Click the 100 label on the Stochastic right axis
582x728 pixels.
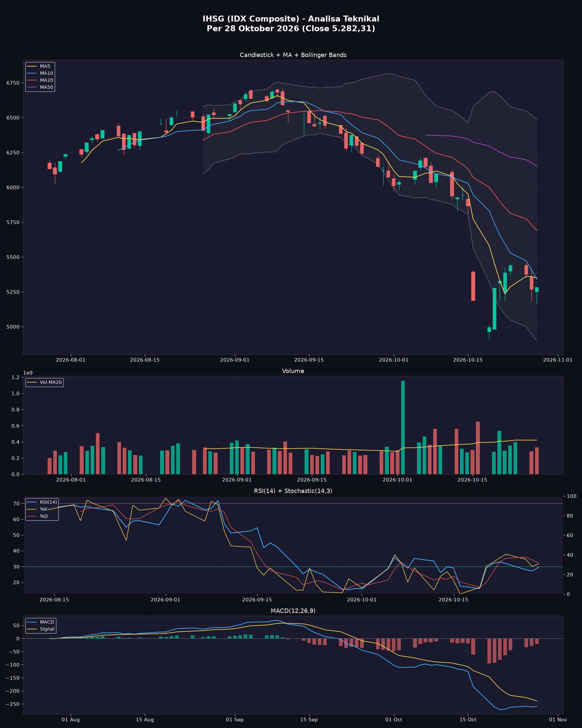[x=571, y=496]
